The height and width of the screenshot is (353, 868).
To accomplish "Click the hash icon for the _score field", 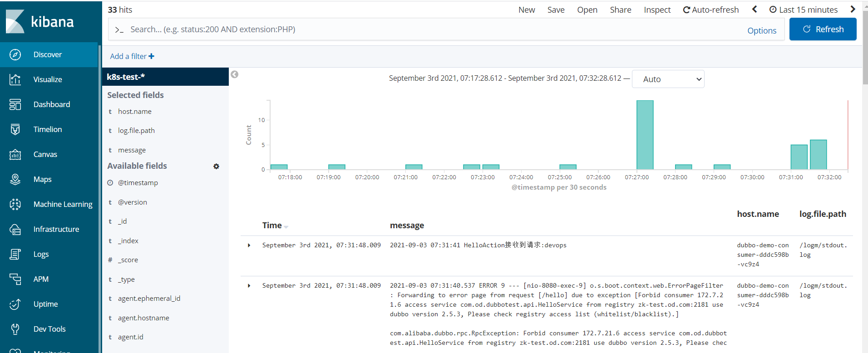I will click(x=110, y=260).
